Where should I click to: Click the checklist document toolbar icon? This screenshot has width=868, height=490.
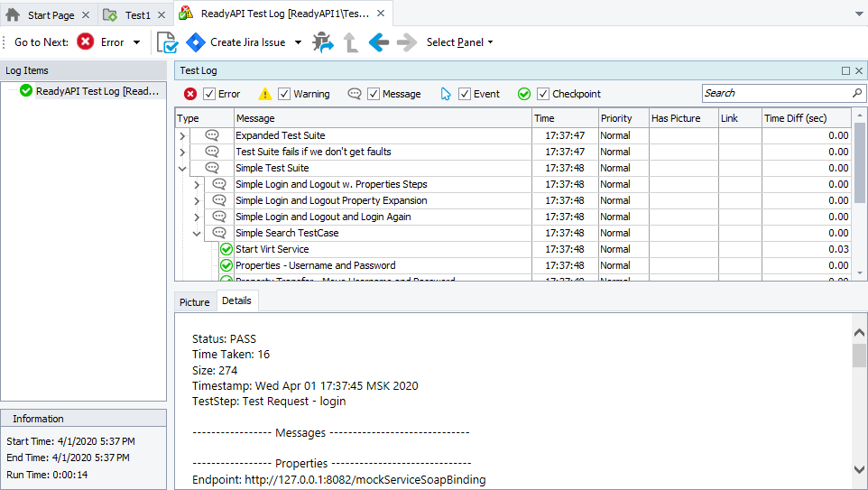[167, 42]
